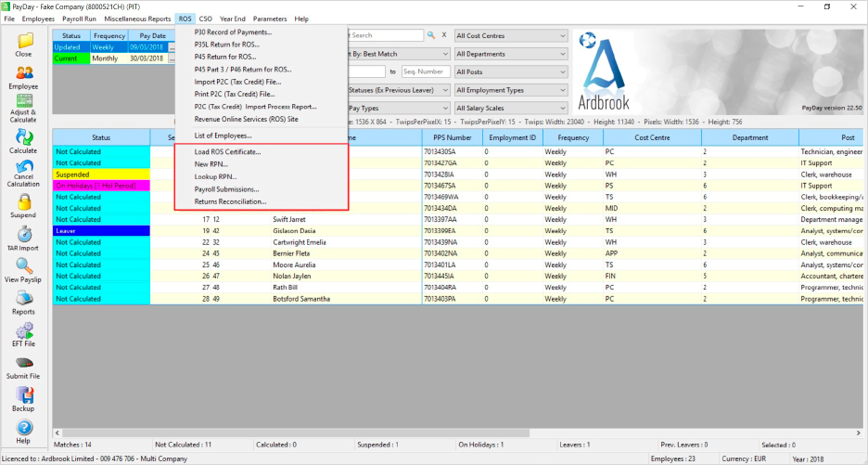The image size is (868, 465).
Task: Click the horizontal scrollbar right arrow
Action: (x=859, y=433)
